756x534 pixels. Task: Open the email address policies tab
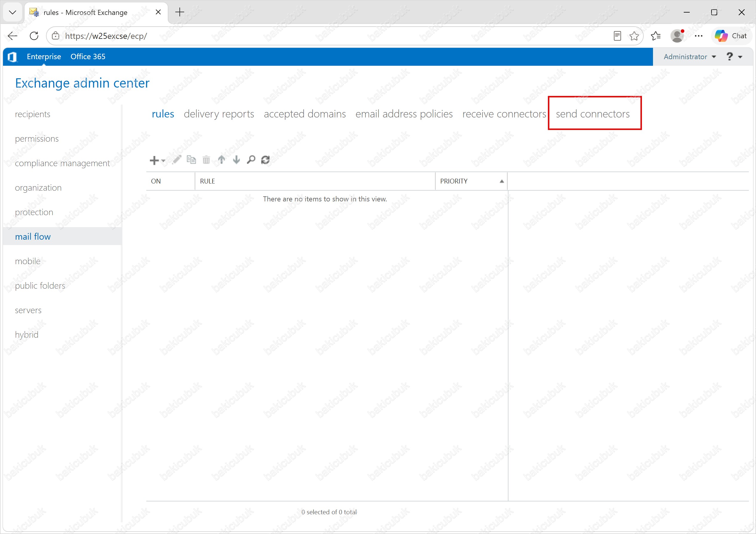(x=404, y=114)
